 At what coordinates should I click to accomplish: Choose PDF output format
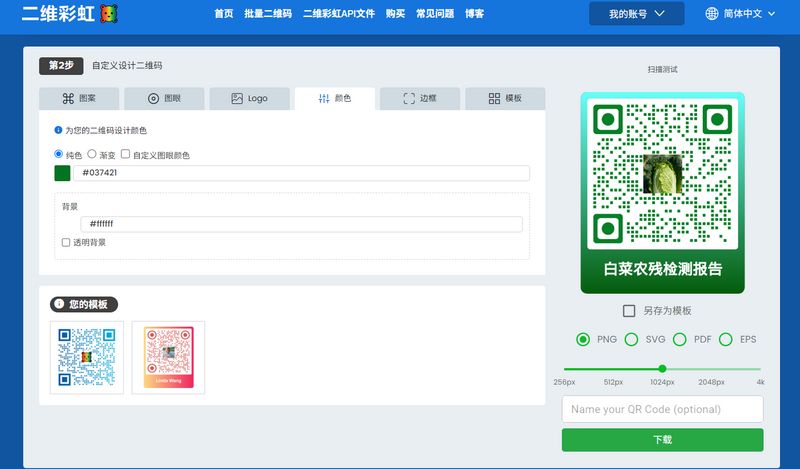point(680,339)
